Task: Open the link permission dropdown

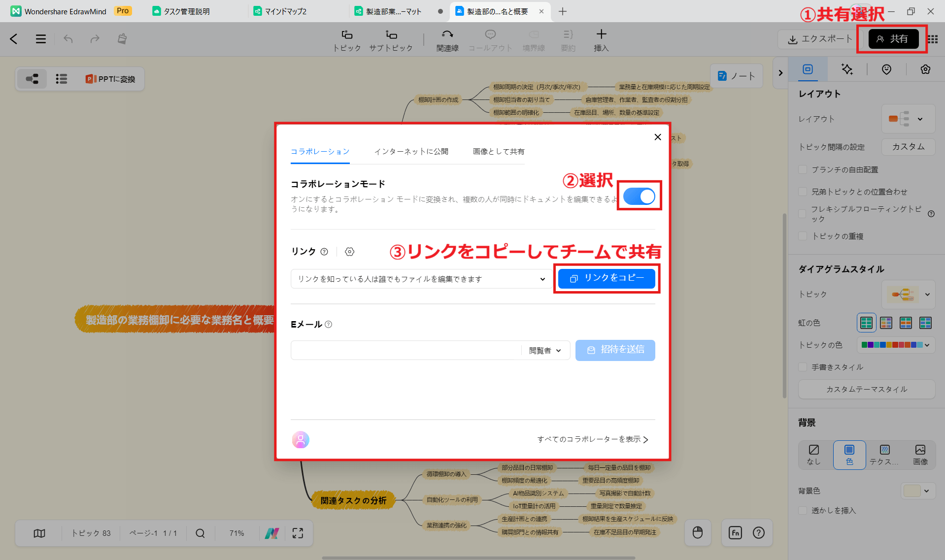Action: tap(421, 279)
